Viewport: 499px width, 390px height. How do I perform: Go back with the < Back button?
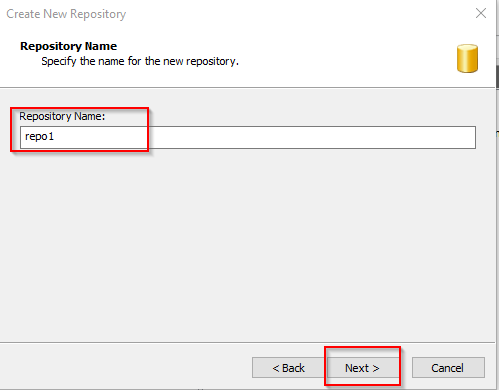tap(289, 368)
